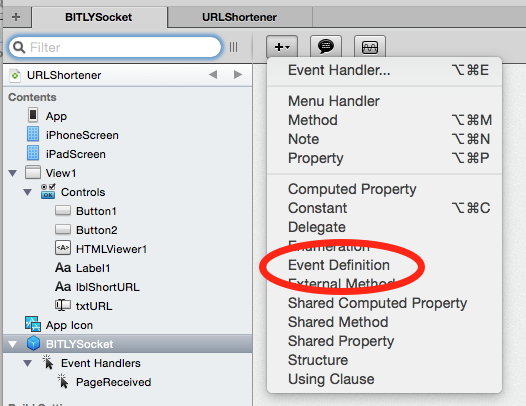The image size is (526, 406).
Task: Click the comment speech-bubble toolbar icon
Action: 326,47
